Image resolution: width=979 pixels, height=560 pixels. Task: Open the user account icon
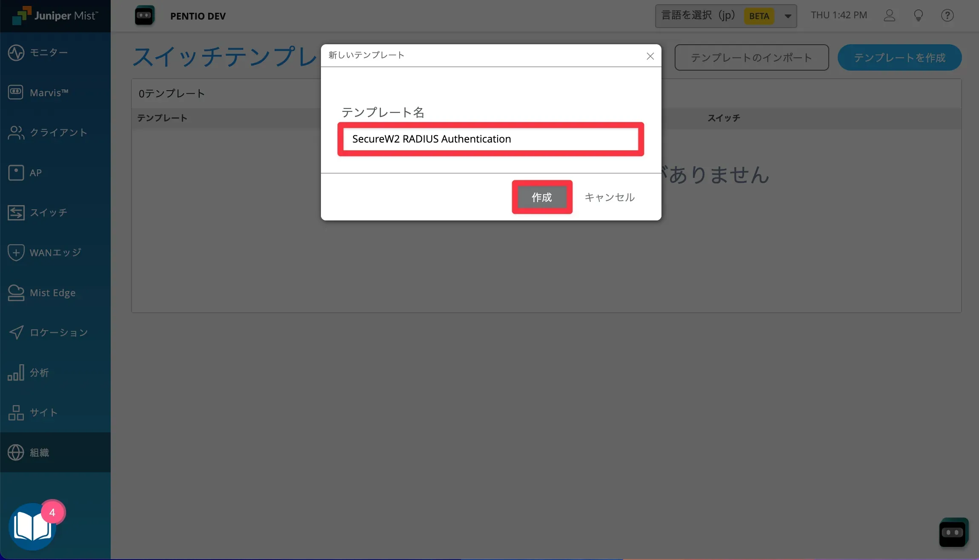click(889, 16)
